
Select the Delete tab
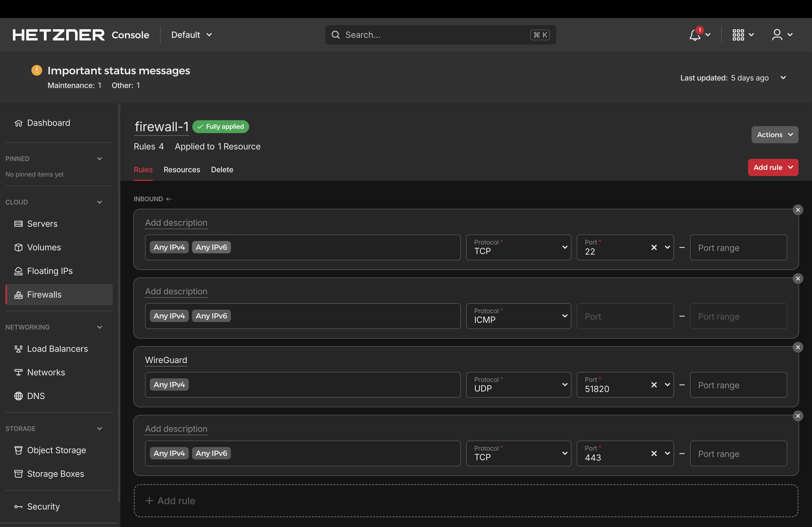tap(222, 169)
